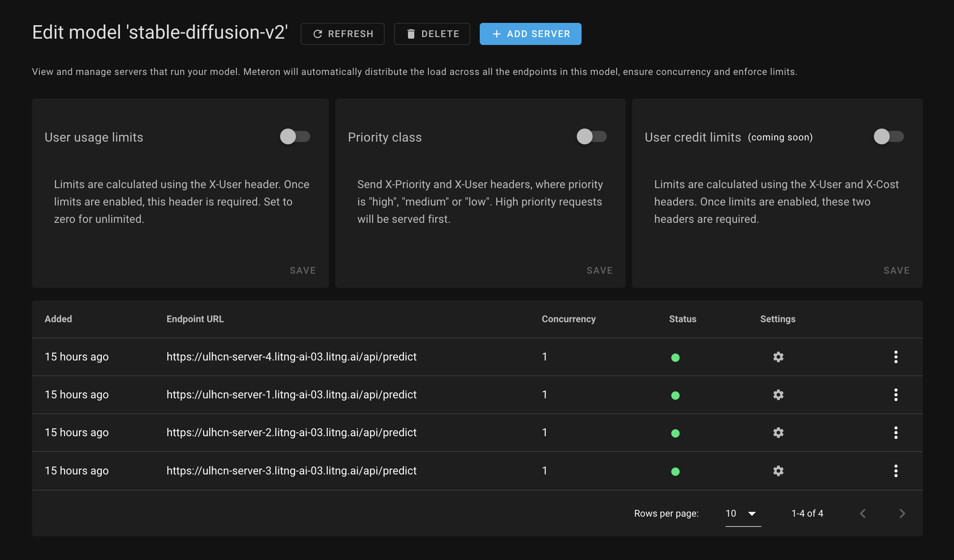Open settings gear for server-1 endpoint
954x560 pixels.
[x=778, y=395]
